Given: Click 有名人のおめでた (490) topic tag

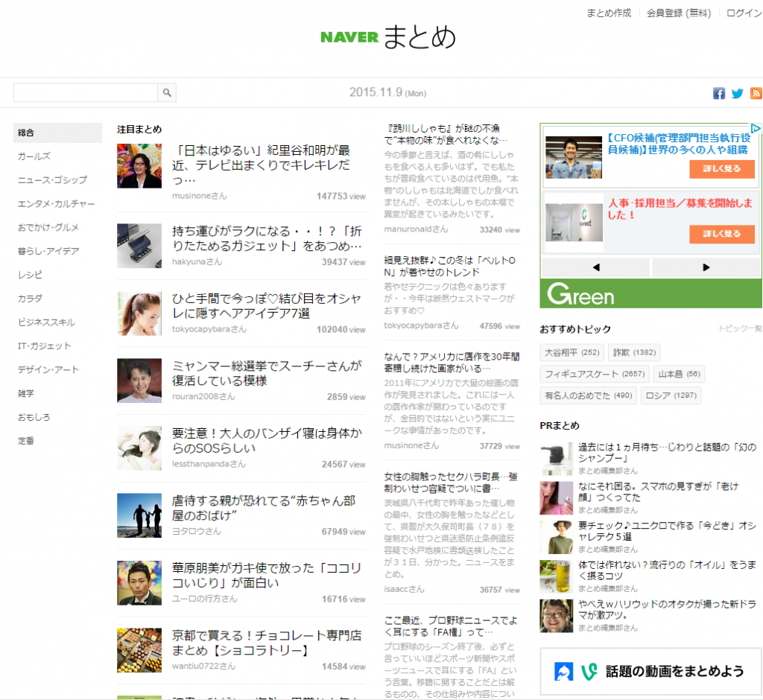Looking at the screenshot, I should (589, 395).
